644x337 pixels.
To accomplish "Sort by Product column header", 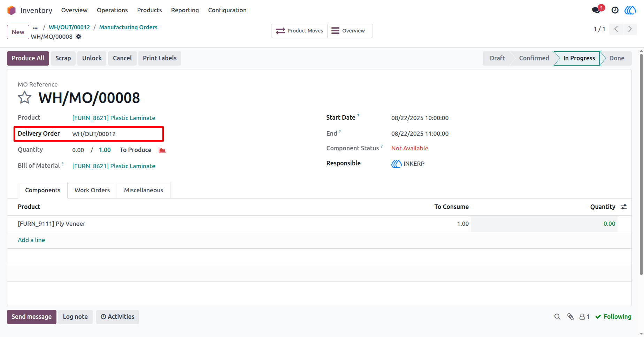I will click(29, 207).
